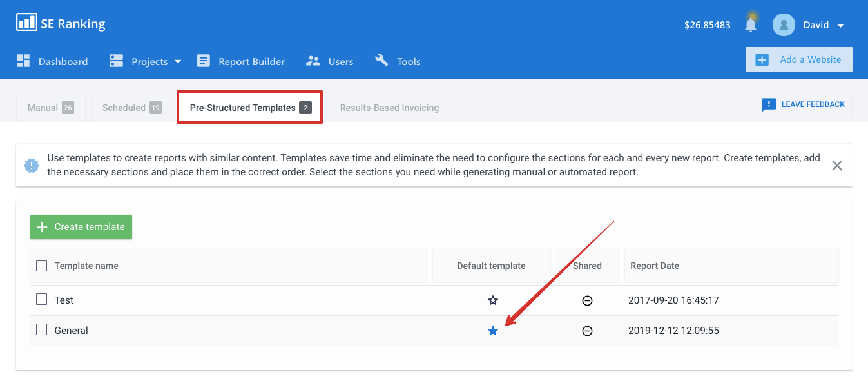The height and width of the screenshot is (390, 868).
Task: Open the Tools menu item
Action: pyautogui.click(x=398, y=61)
